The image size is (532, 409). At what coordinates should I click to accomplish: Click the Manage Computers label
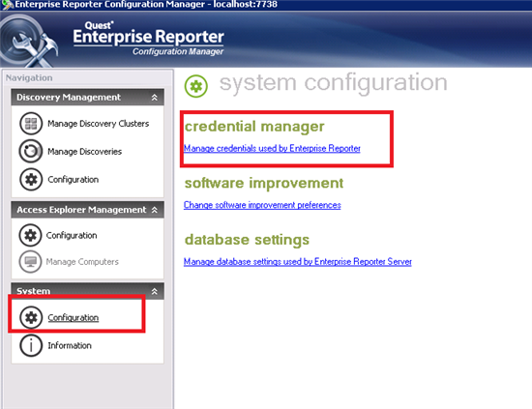click(82, 261)
